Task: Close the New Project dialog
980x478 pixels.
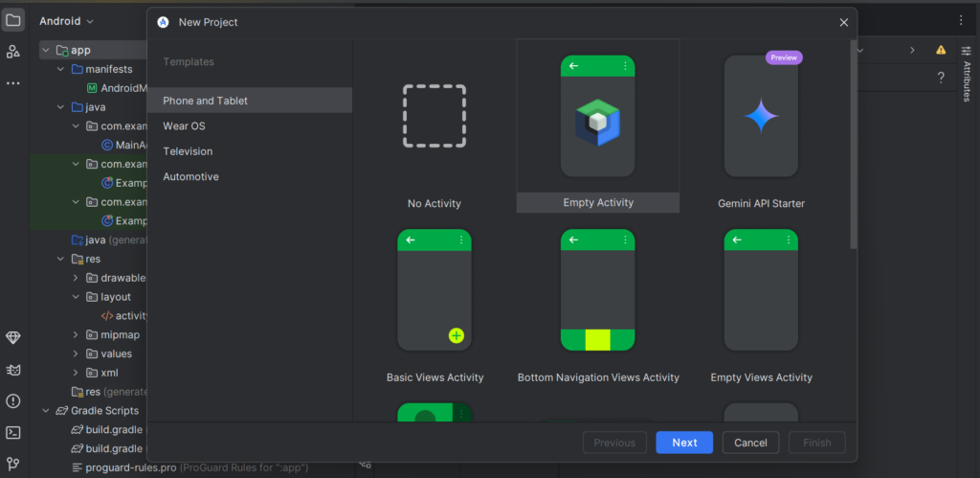Action: pos(844,23)
